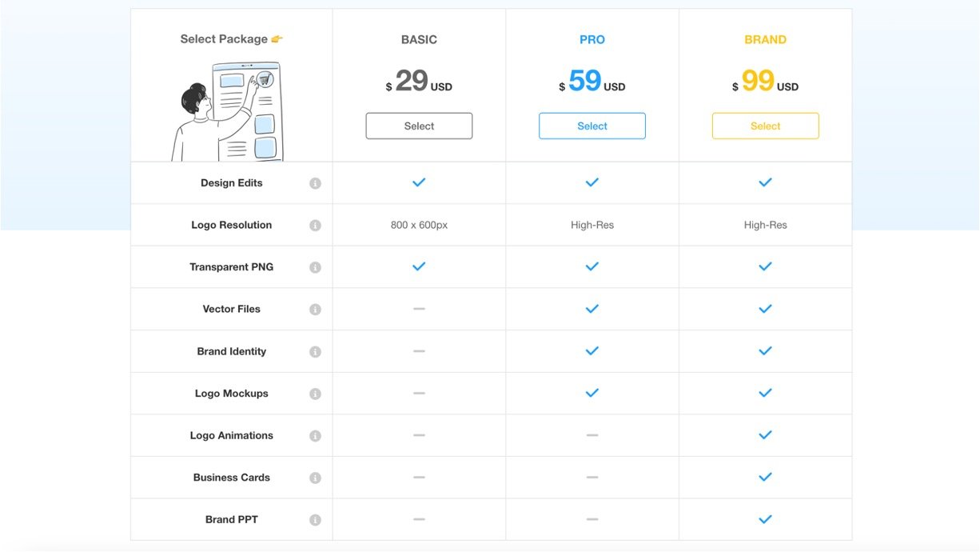Click info icon beside Brand PPT

point(315,520)
